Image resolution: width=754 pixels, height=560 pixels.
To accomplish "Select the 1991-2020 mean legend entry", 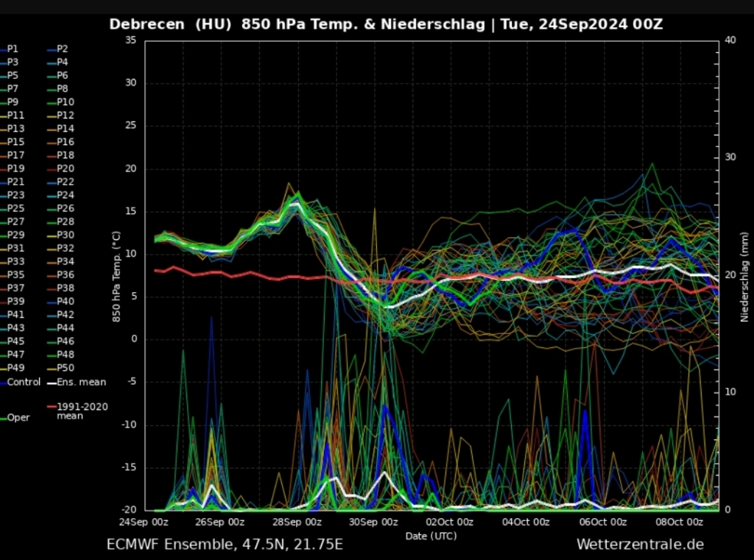I will 81,411.
